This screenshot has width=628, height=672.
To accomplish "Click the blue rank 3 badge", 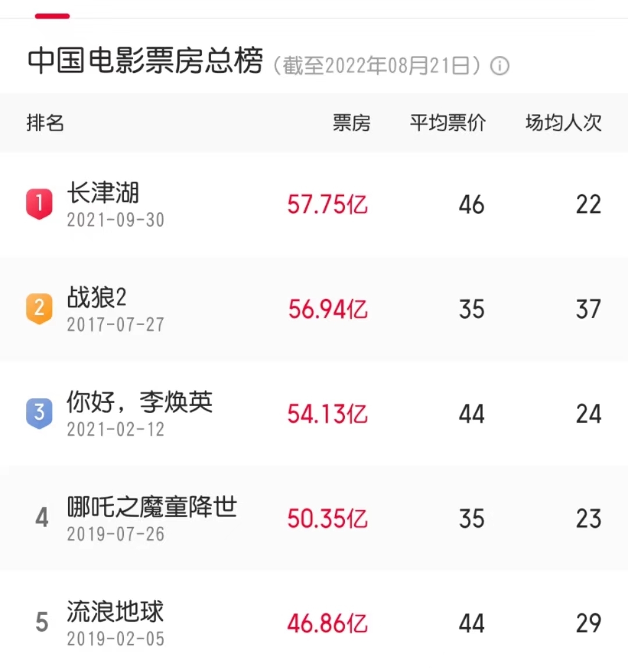I will click(40, 413).
